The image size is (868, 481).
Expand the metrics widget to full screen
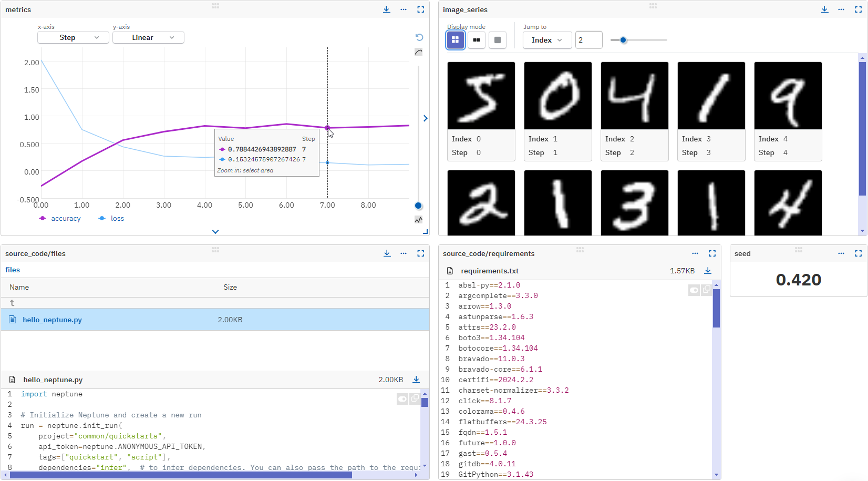click(x=420, y=9)
